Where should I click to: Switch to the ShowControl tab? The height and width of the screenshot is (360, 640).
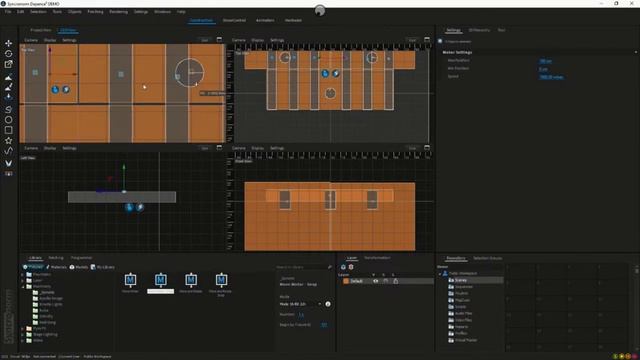point(234,20)
